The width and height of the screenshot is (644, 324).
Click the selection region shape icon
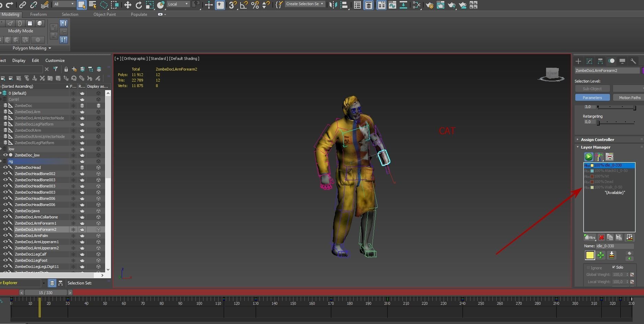[x=103, y=5]
